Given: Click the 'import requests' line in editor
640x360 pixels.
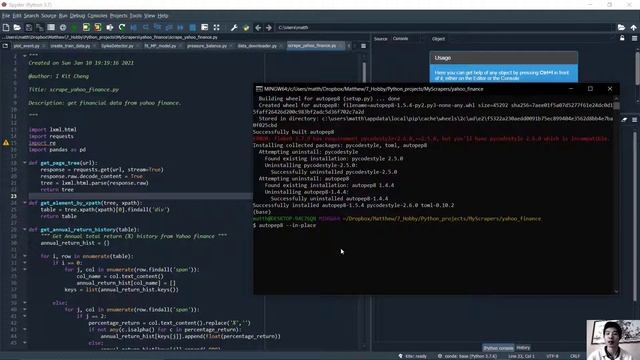Looking at the screenshot, I should (x=51, y=136).
